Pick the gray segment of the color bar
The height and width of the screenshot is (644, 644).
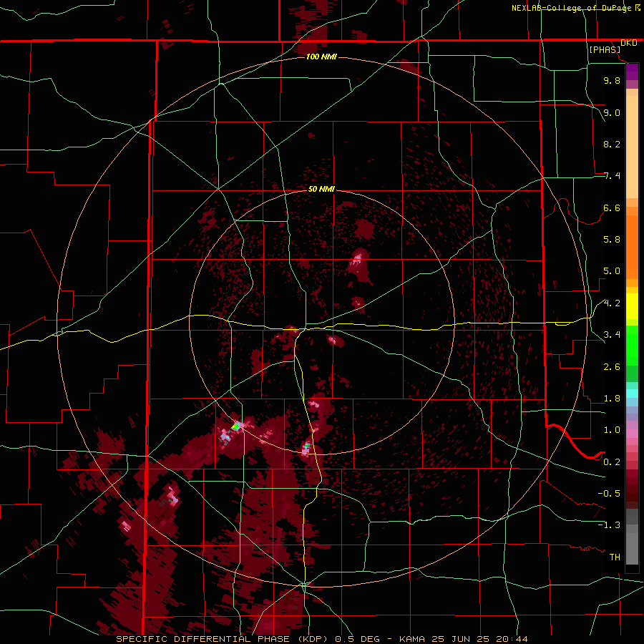pos(632,545)
